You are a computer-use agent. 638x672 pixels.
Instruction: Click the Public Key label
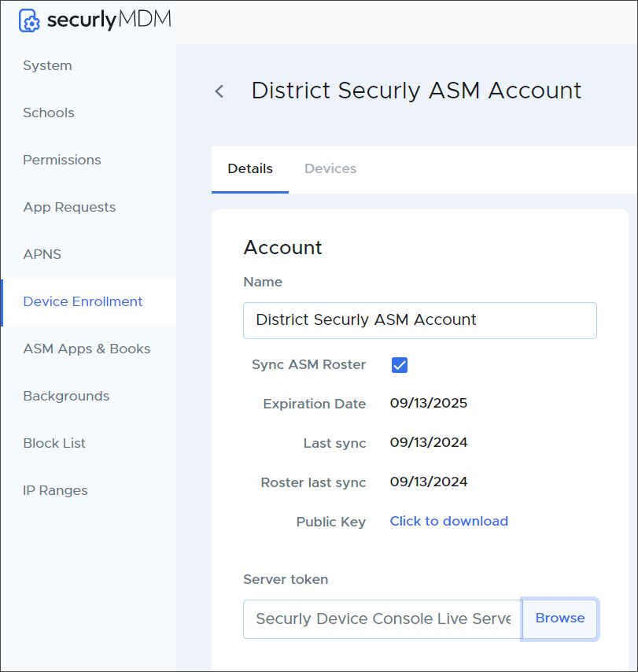(x=331, y=522)
